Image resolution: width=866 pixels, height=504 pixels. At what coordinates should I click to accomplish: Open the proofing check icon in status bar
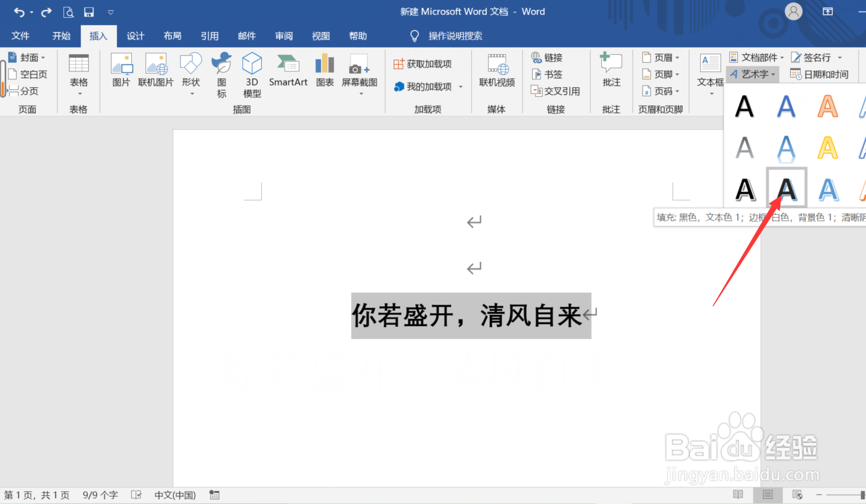coord(137,495)
